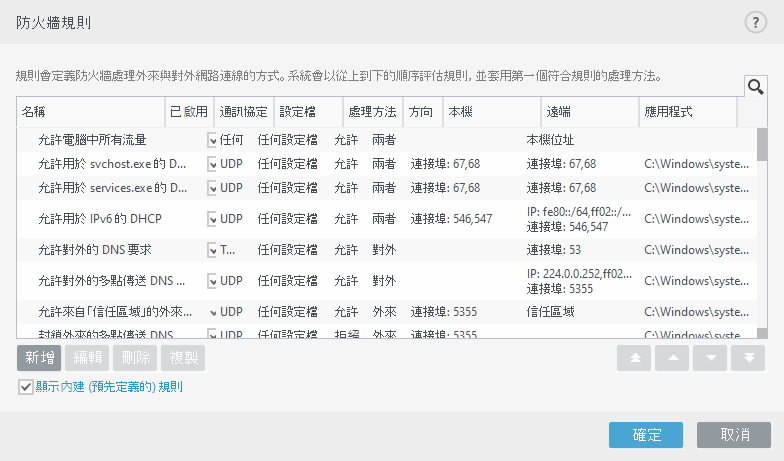The width and height of the screenshot is (784, 461).
Task: Toggle enabled box for 允許對外的 DNS 要求 rule
Action: click(212, 248)
